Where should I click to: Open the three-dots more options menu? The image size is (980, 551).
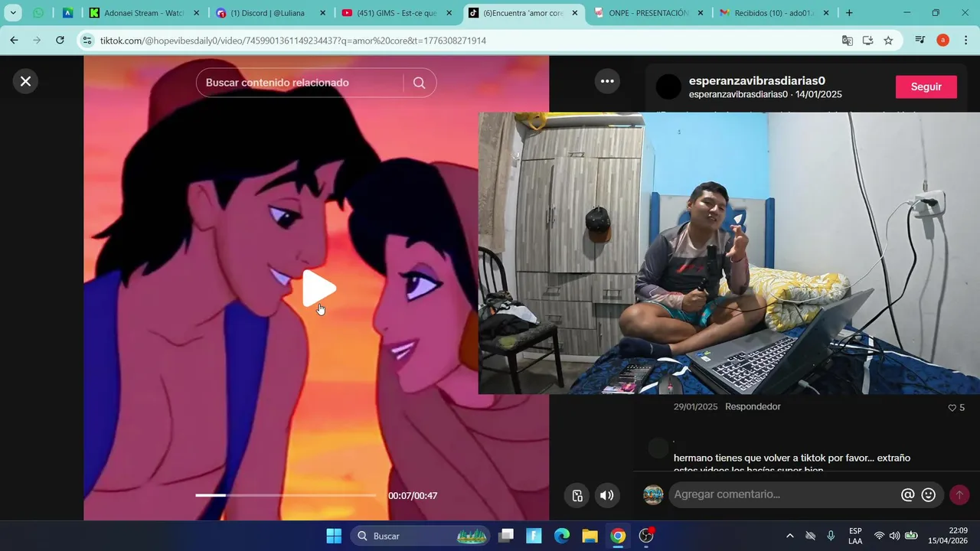(x=607, y=81)
